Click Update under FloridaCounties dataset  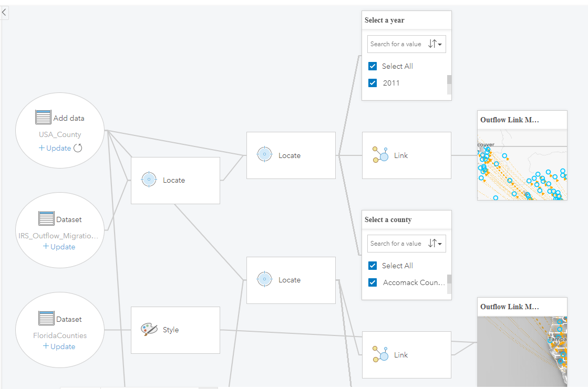click(x=59, y=346)
